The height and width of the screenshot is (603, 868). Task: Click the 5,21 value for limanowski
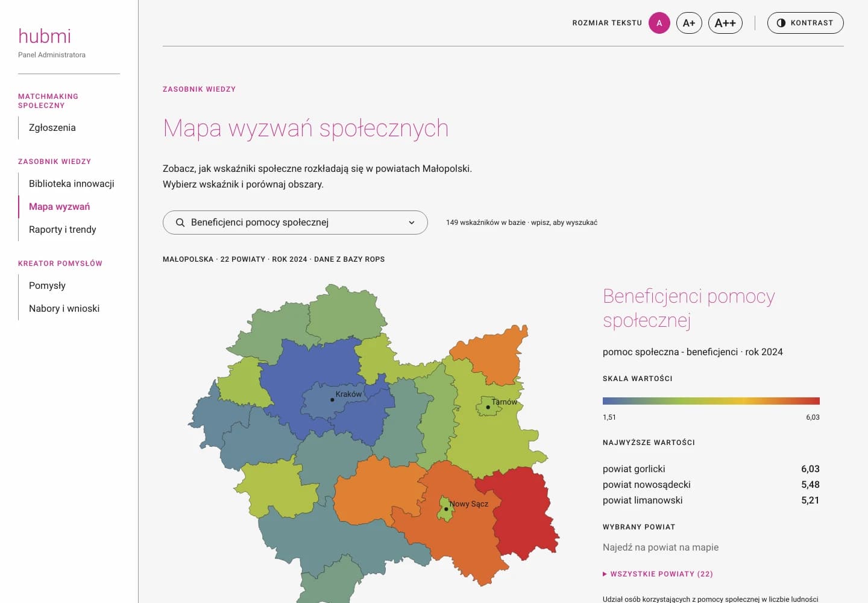(810, 500)
